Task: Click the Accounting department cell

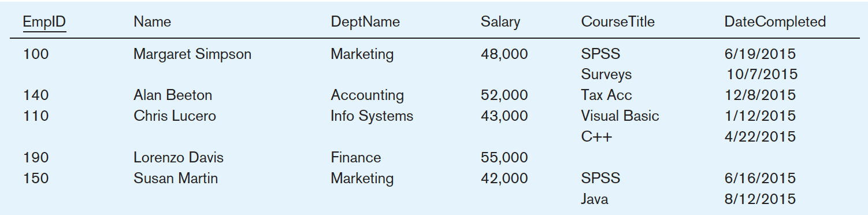Action: 367,96
